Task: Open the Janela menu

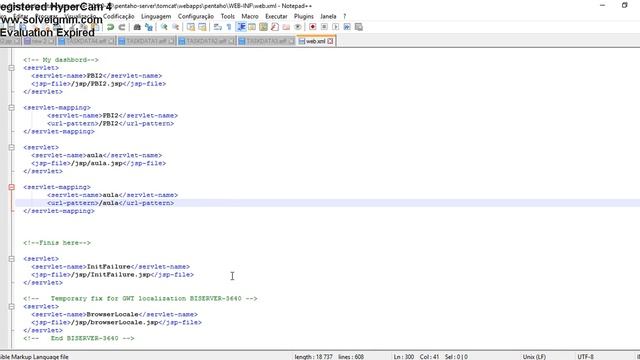Action: pos(328,16)
